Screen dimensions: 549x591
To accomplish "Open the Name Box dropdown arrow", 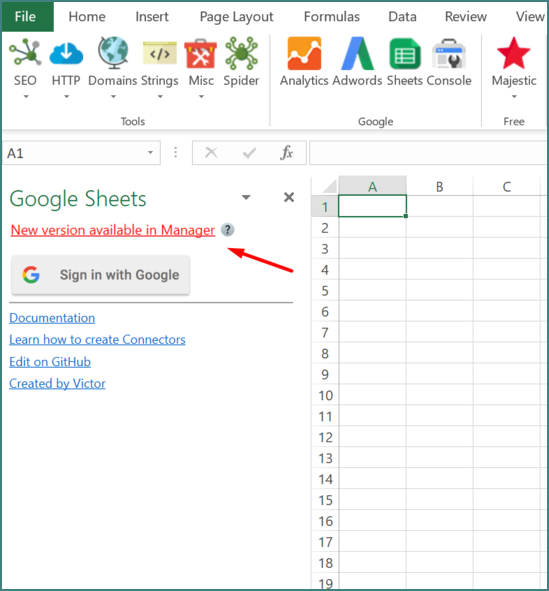I will tap(150, 153).
